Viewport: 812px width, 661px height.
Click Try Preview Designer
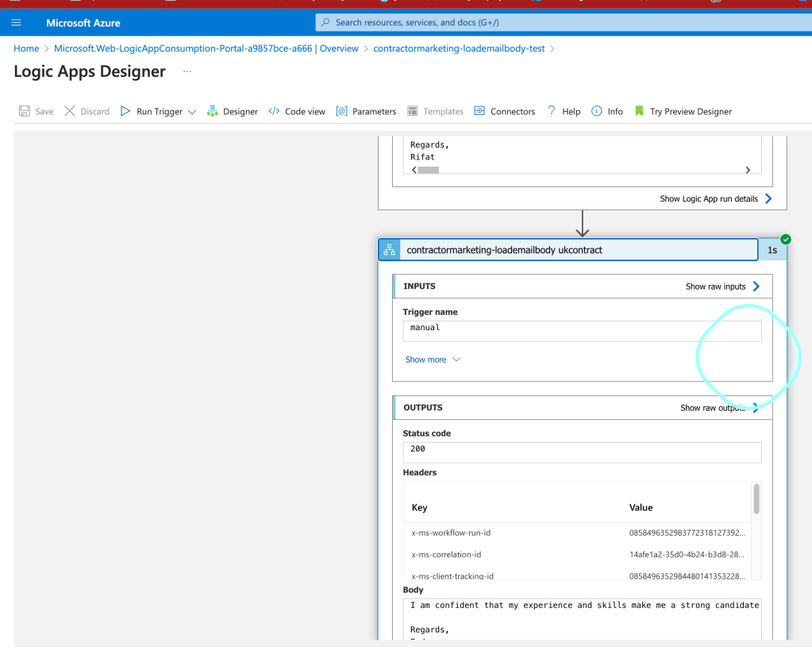[683, 111]
